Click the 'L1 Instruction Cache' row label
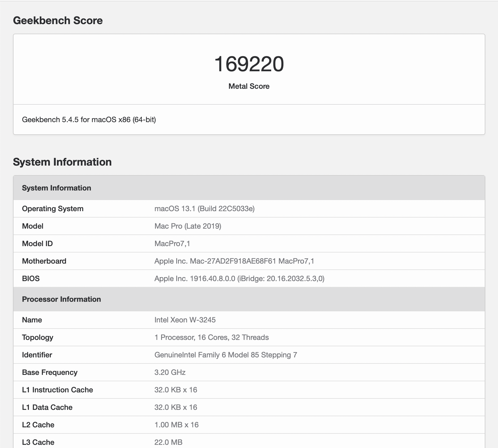 click(58, 390)
